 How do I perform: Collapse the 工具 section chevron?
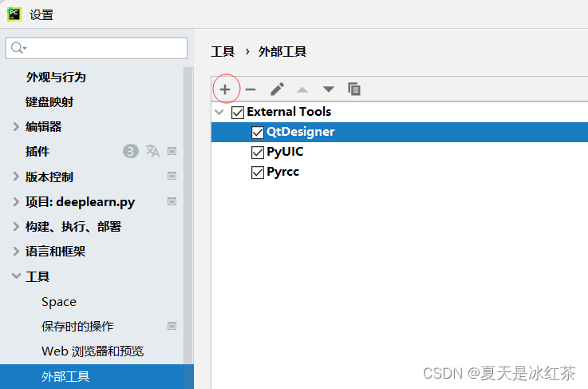point(16,276)
